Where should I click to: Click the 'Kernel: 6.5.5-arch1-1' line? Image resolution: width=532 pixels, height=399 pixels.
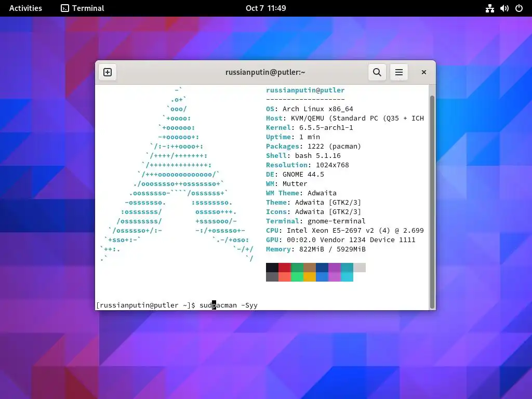pyautogui.click(x=310, y=128)
